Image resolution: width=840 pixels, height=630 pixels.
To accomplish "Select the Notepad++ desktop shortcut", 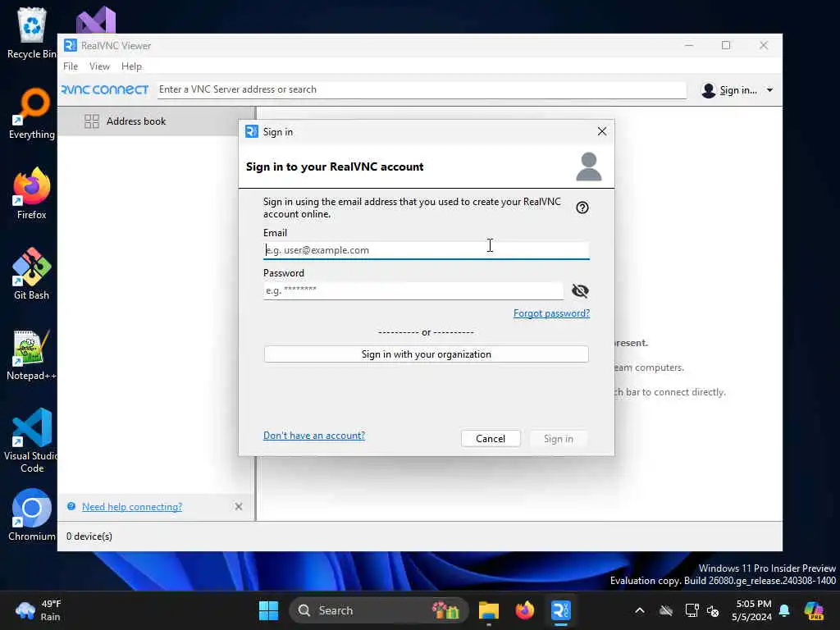I will tap(32, 354).
